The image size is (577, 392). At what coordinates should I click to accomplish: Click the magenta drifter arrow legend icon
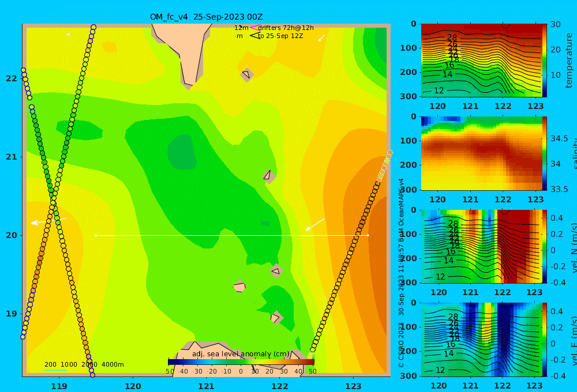pyautogui.click(x=254, y=28)
